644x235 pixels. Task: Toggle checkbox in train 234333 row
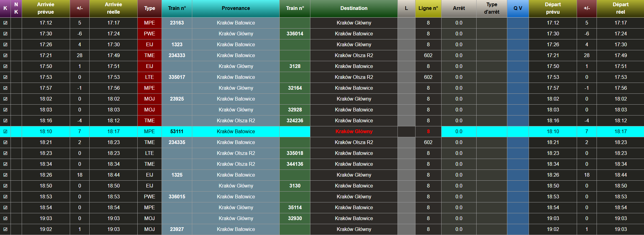click(5, 55)
